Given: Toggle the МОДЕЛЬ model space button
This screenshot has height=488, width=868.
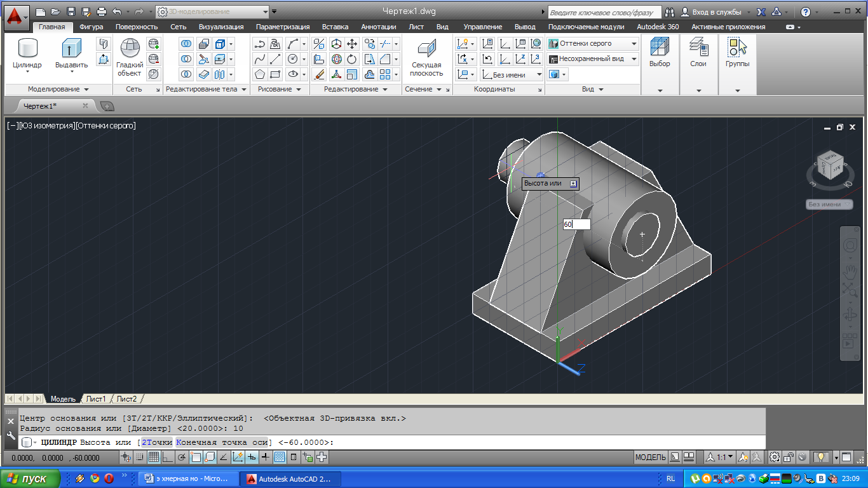Looking at the screenshot, I should coord(651,457).
